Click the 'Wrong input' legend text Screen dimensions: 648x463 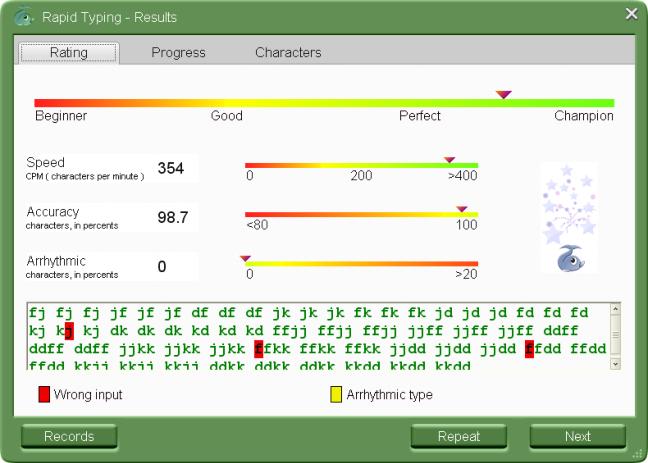(88, 394)
